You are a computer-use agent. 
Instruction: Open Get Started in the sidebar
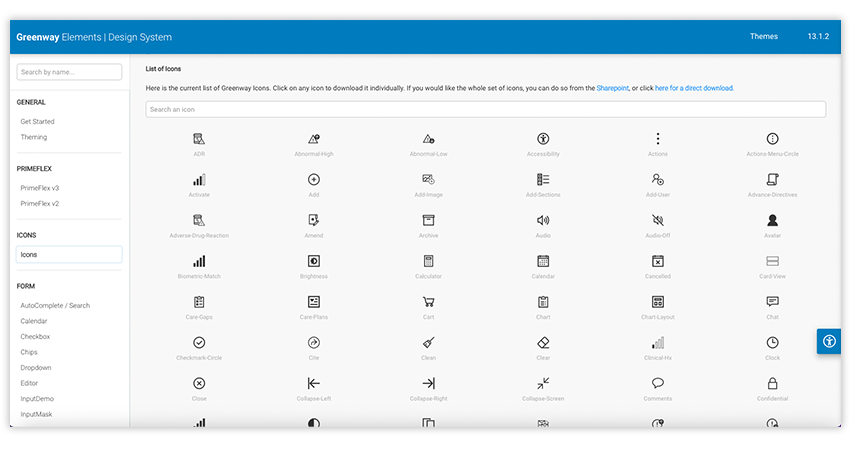[x=38, y=122]
